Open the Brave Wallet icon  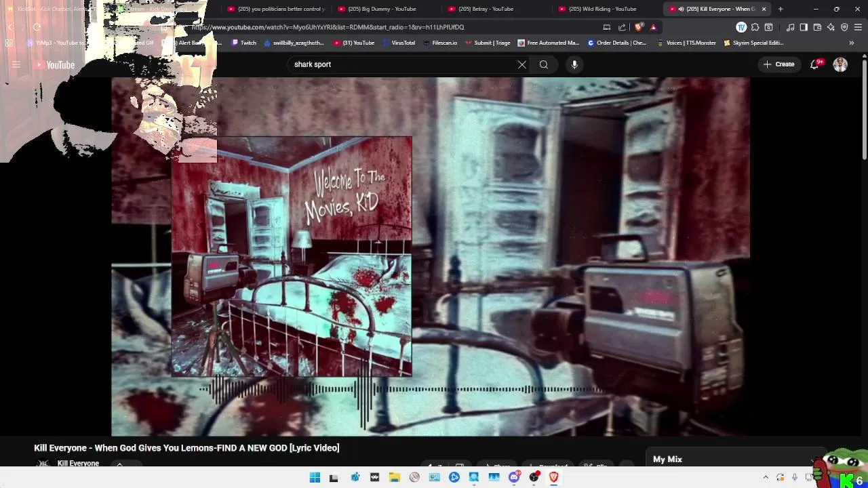point(817,27)
